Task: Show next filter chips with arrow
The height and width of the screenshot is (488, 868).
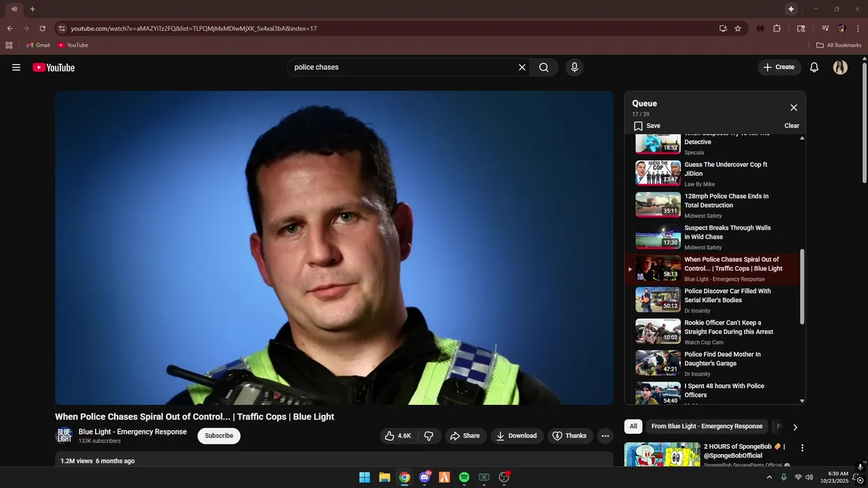Action: click(795, 427)
